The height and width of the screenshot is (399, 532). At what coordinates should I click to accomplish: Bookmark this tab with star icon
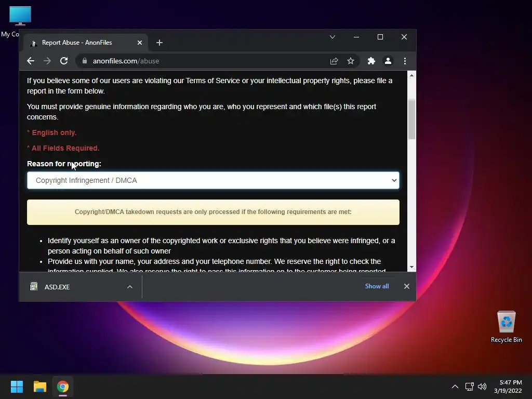point(351,61)
